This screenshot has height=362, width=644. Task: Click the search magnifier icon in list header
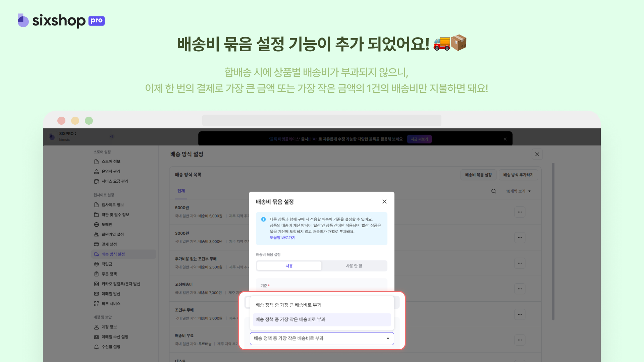493,191
